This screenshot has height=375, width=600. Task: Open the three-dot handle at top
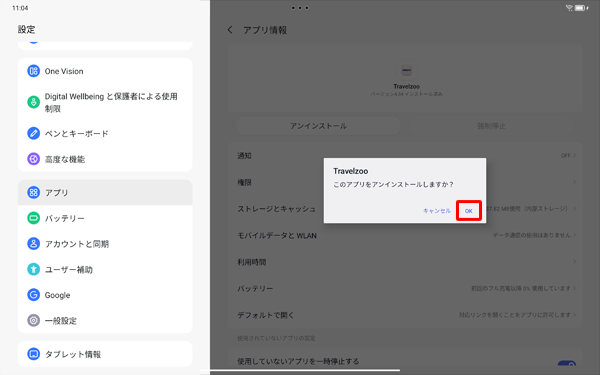click(300, 8)
